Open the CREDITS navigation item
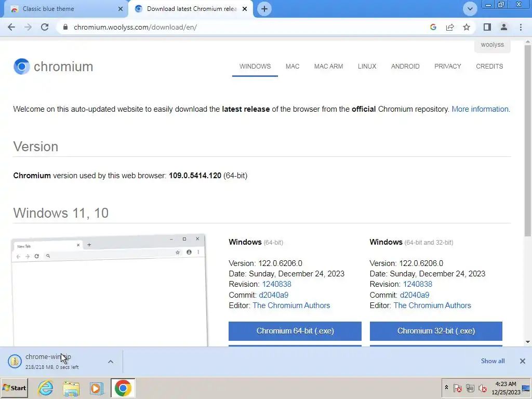Viewport: 532px width, 399px height. 489,66
